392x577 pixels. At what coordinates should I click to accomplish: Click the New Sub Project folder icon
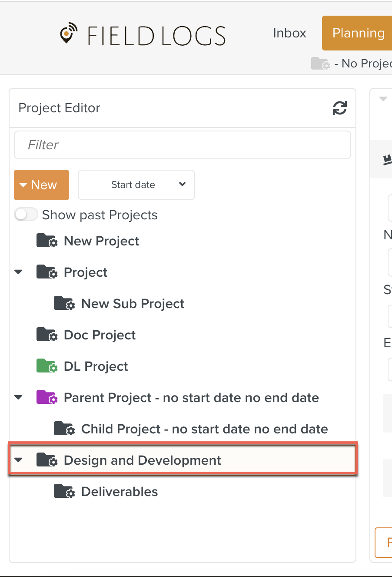(64, 304)
